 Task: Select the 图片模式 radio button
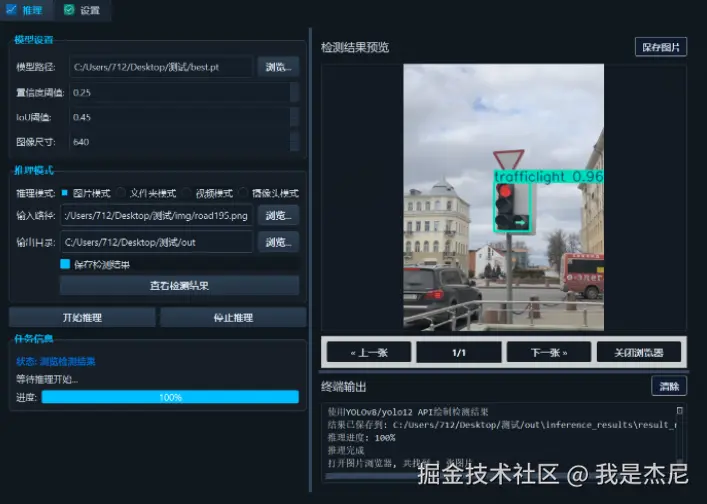click(65, 193)
